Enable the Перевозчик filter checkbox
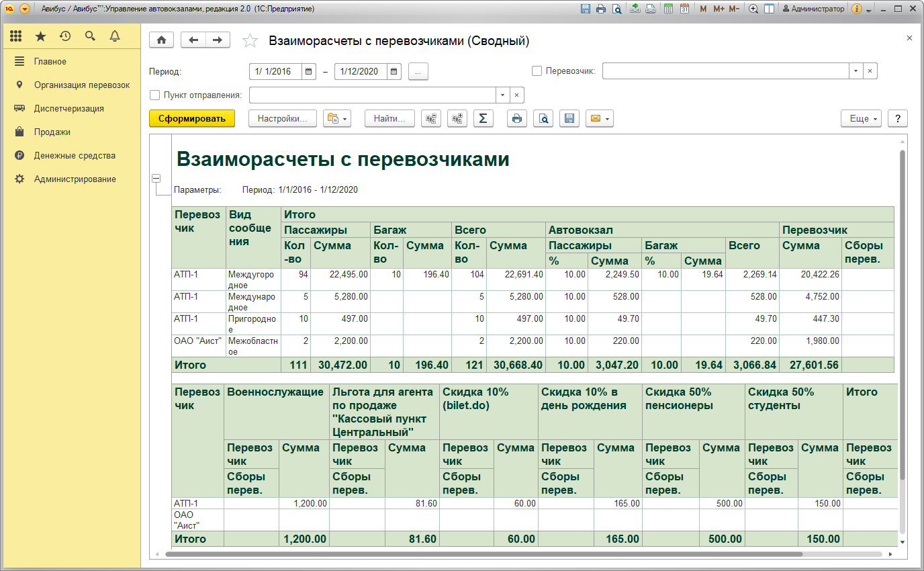Viewport: 924px width, 571px height. tap(537, 71)
